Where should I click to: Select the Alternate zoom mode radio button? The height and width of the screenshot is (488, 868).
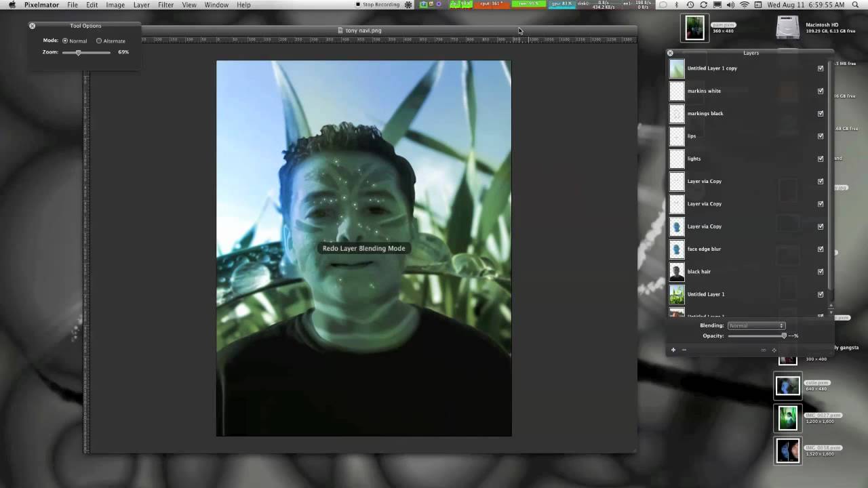click(99, 41)
